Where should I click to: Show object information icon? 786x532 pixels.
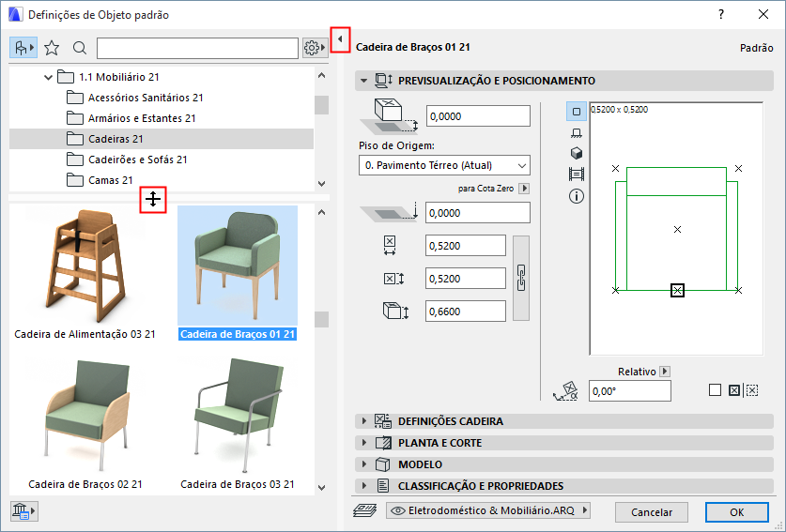[577, 196]
